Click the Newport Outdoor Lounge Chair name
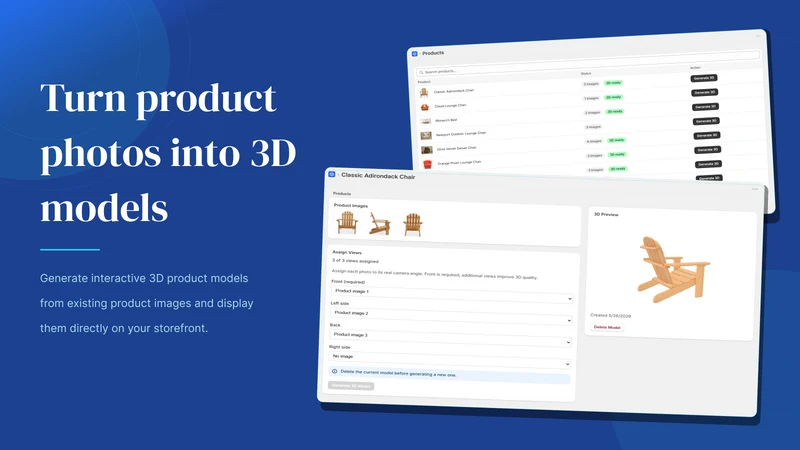Viewport: 800px width, 450px height. tap(461, 134)
